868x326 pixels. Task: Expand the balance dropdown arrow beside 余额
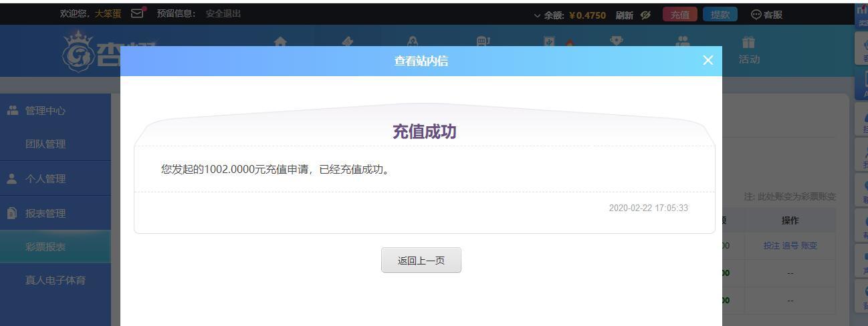click(537, 15)
